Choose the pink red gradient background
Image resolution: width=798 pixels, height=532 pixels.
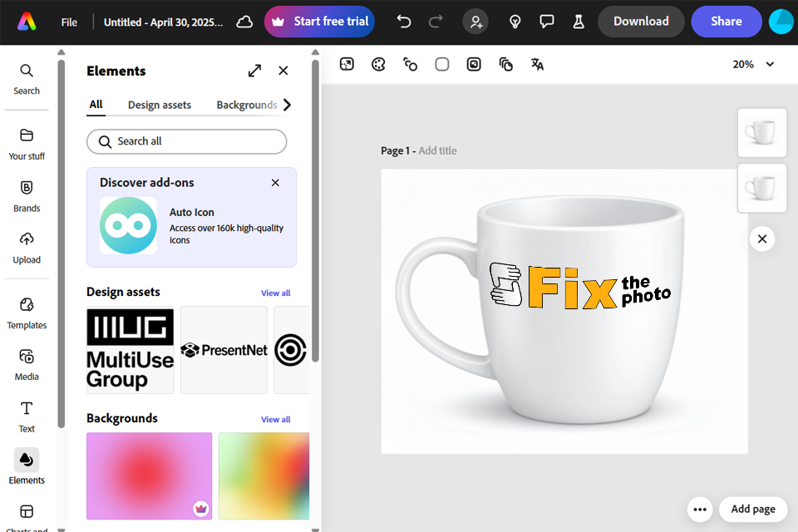pyautogui.click(x=149, y=476)
